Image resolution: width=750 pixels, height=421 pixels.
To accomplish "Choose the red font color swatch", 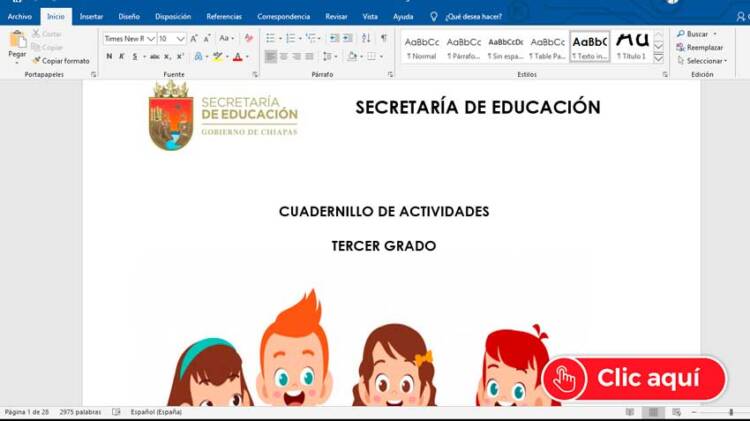I will point(237,57).
